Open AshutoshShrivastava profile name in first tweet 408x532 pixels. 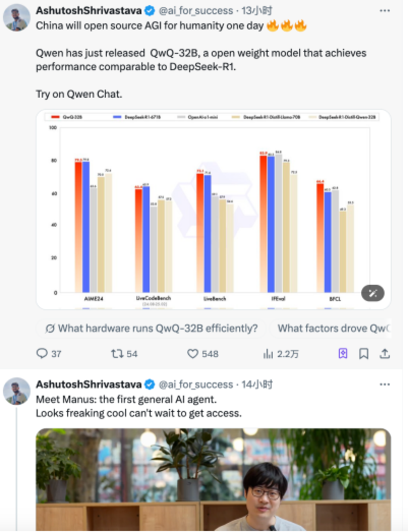click(x=89, y=11)
